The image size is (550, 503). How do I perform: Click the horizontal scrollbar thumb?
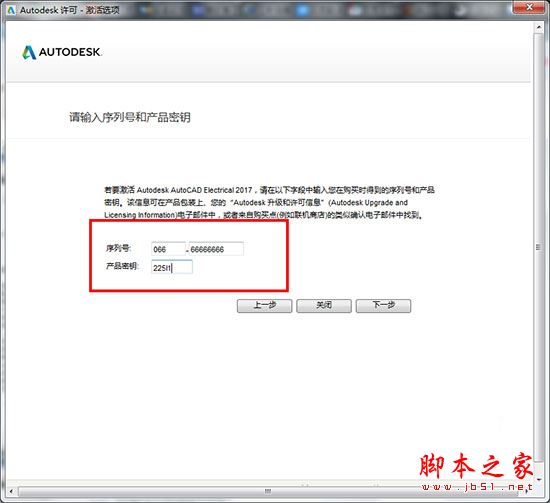tap(268, 491)
